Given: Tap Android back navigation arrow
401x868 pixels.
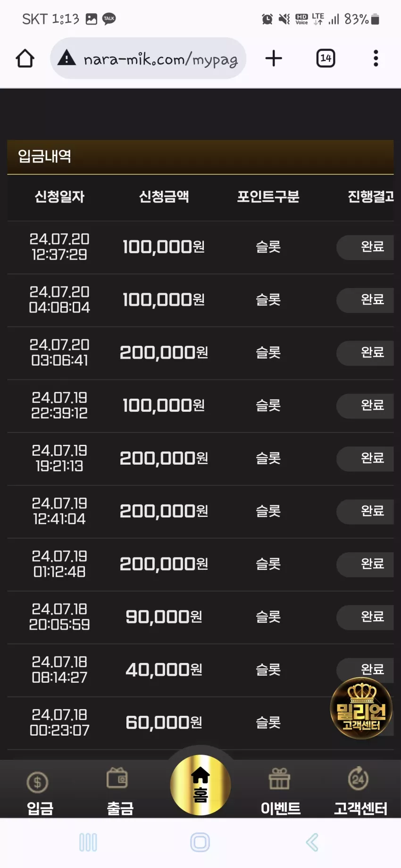Looking at the screenshot, I should [312, 842].
